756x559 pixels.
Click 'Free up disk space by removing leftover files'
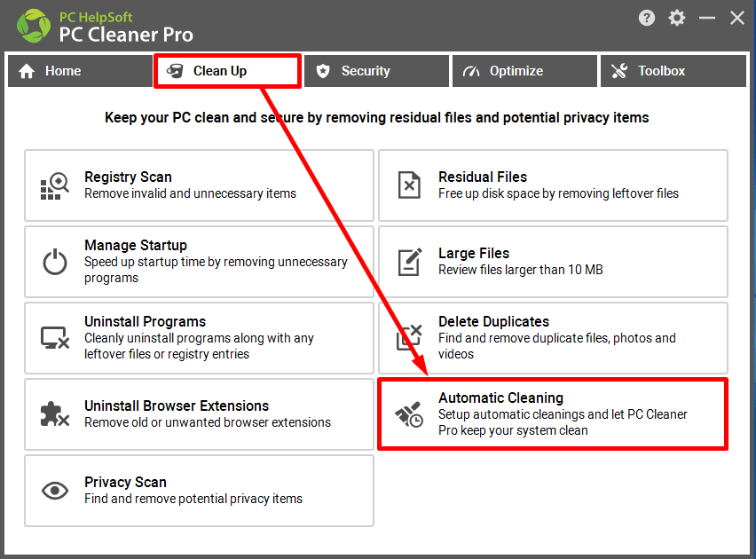point(558,193)
